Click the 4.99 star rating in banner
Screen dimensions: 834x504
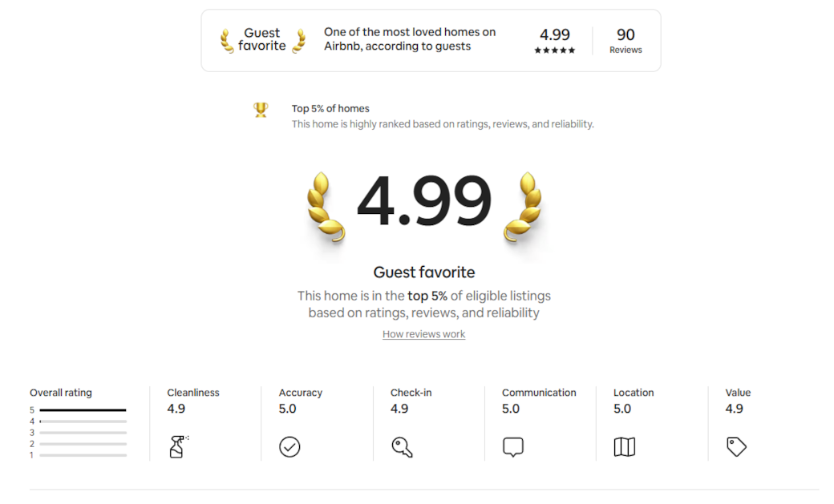(555, 40)
